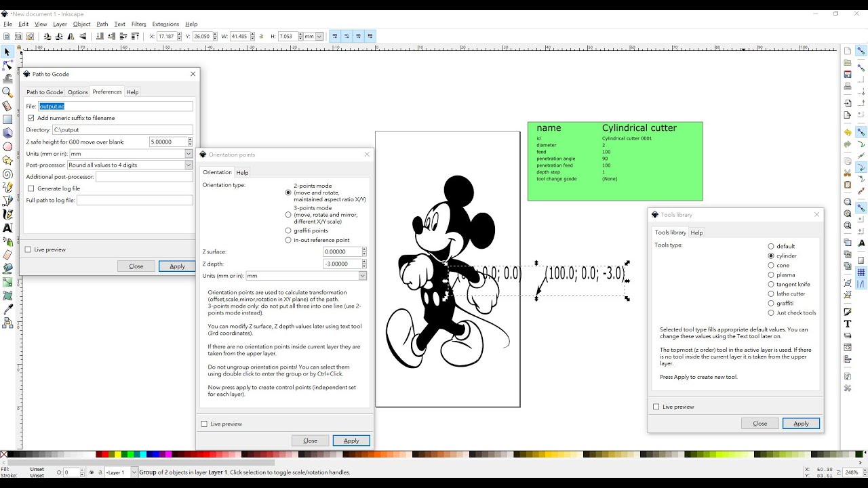Viewport: 868px width, 488px height.
Task: Click the Undo arrow icon
Action: click(x=848, y=132)
